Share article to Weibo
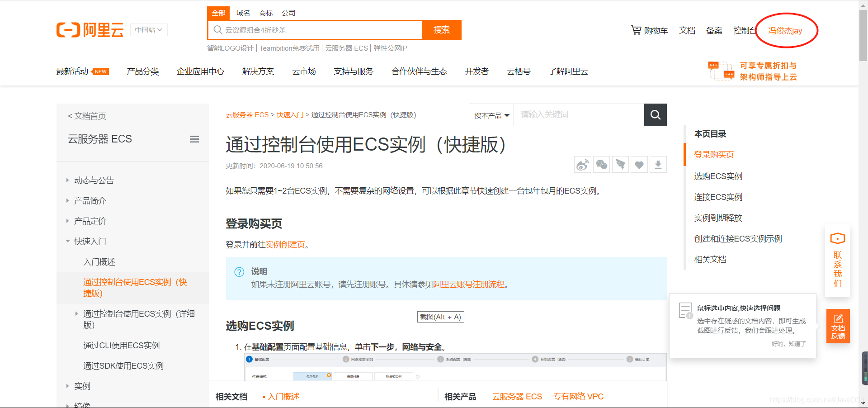The height and width of the screenshot is (408, 868). (x=582, y=165)
